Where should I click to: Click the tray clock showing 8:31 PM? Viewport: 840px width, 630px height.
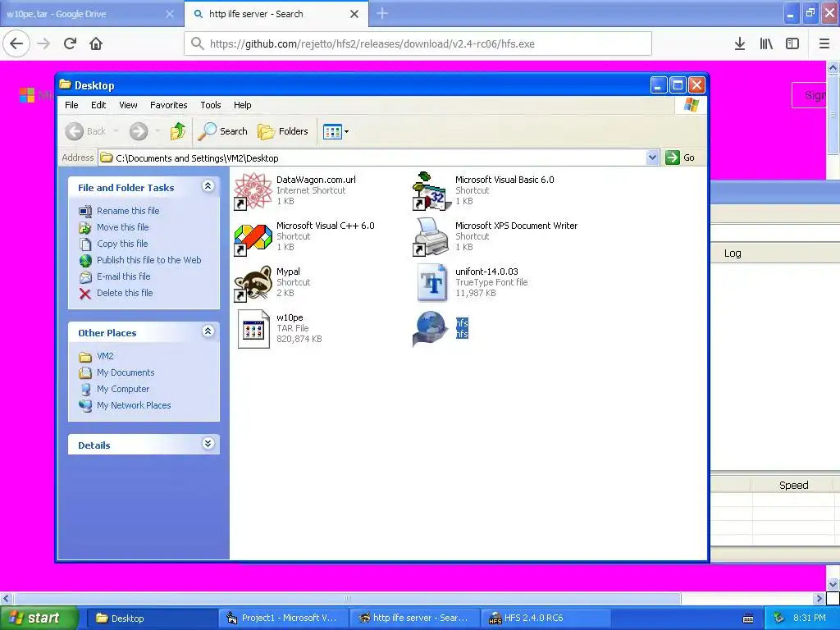click(810, 619)
